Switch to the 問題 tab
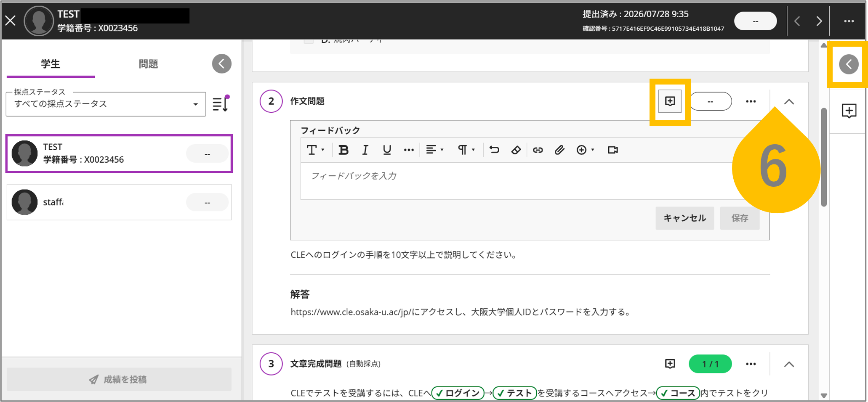This screenshot has width=868, height=402. (x=148, y=64)
